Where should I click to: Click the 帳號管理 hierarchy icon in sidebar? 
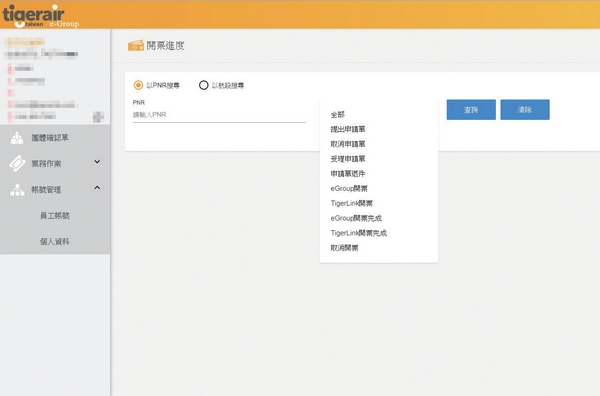(17, 190)
